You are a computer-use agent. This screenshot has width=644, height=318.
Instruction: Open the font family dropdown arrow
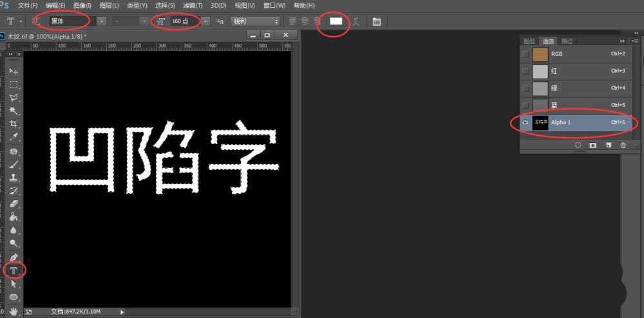point(102,21)
